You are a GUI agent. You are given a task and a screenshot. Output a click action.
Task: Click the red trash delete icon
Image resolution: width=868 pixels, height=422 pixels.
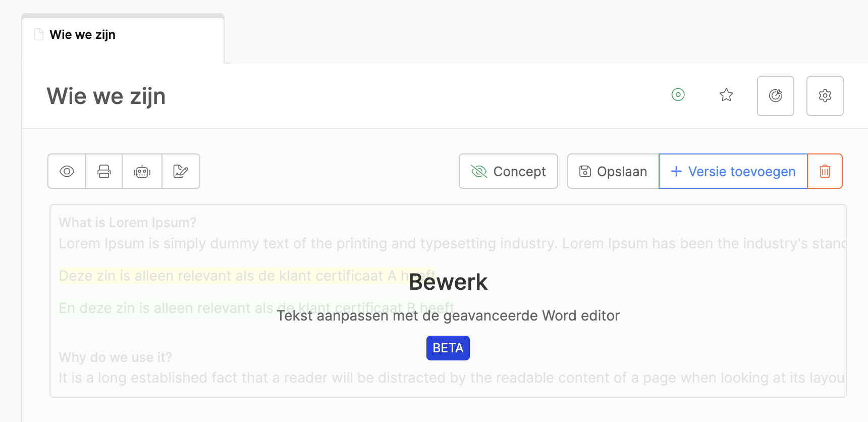click(825, 171)
